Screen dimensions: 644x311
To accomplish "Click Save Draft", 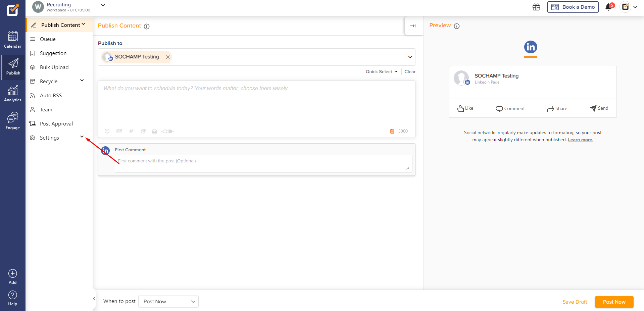I will [x=575, y=302].
